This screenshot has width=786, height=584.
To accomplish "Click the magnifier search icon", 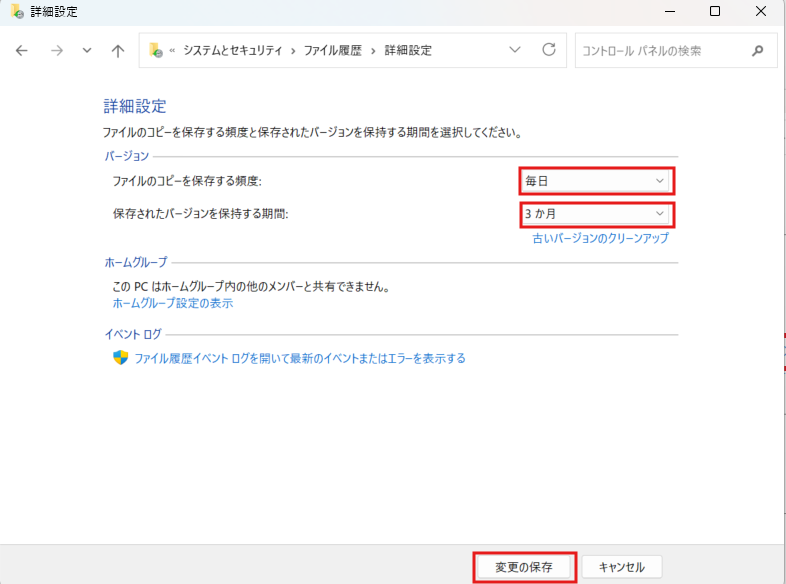I will (x=757, y=51).
